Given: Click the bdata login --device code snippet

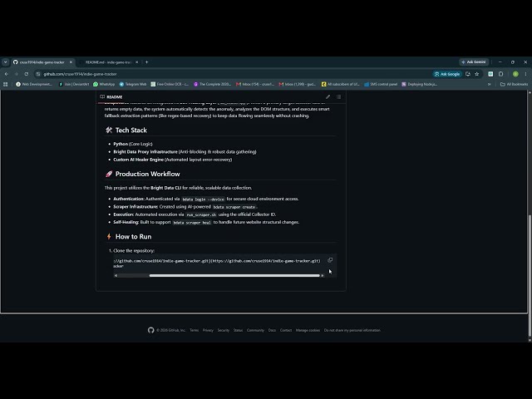Looking at the screenshot, I should [x=203, y=199].
